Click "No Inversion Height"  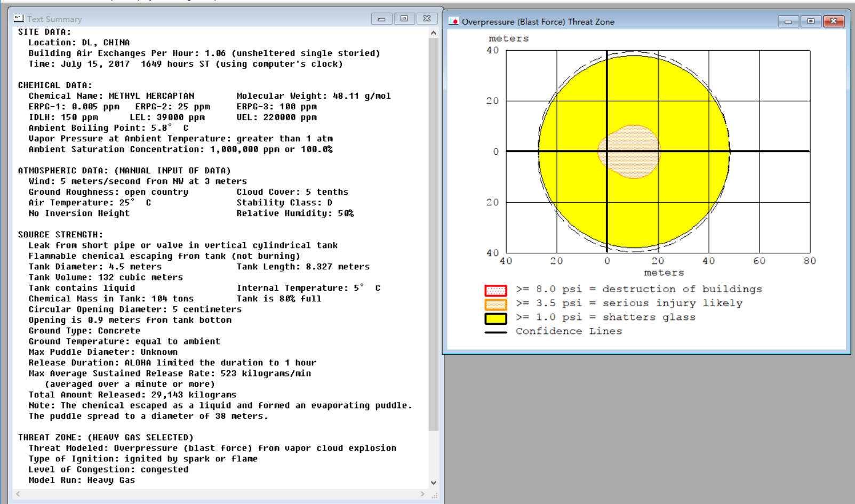click(79, 213)
